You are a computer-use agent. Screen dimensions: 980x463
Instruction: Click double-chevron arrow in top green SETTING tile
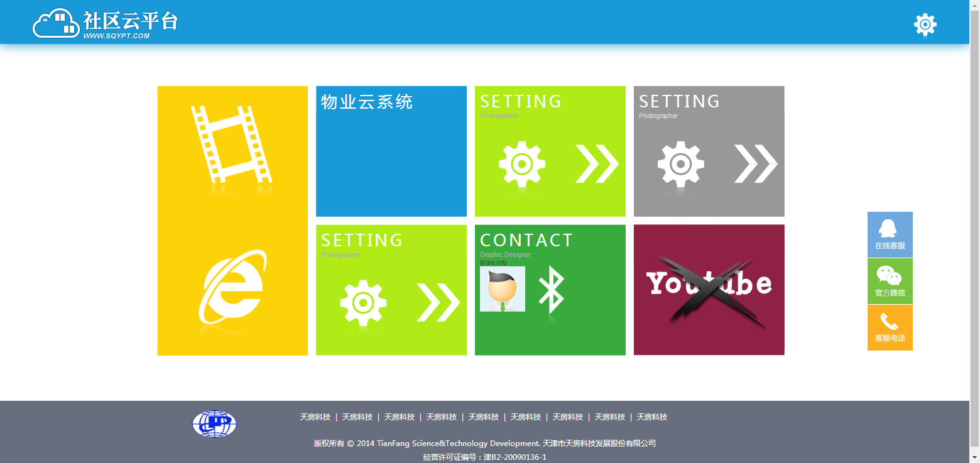click(x=597, y=164)
